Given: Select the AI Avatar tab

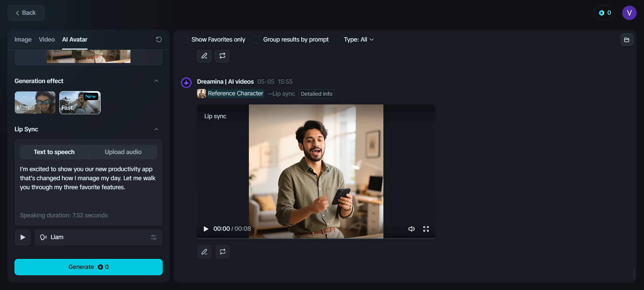Looking at the screenshot, I should coord(75,40).
